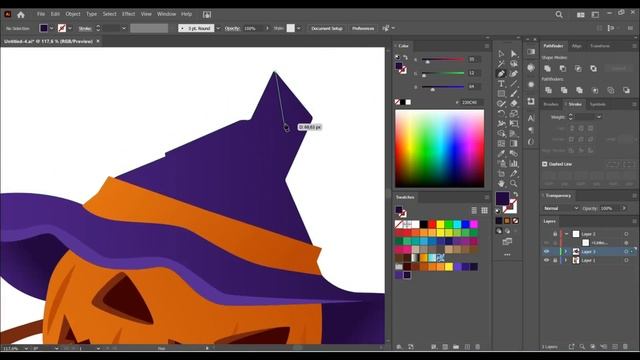640x360 pixels.
Task: Click the Exclude shape mode icon
Action: click(593, 69)
